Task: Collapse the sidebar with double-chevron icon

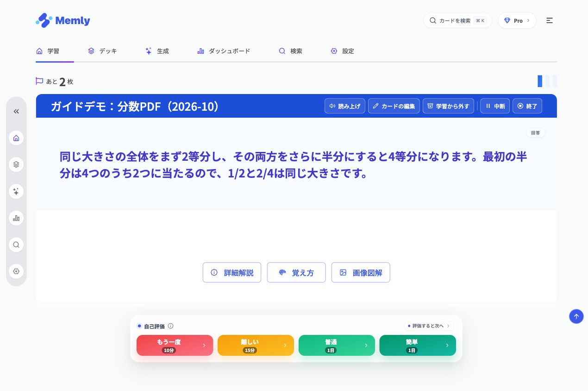Action: pyautogui.click(x=16, y=111)
